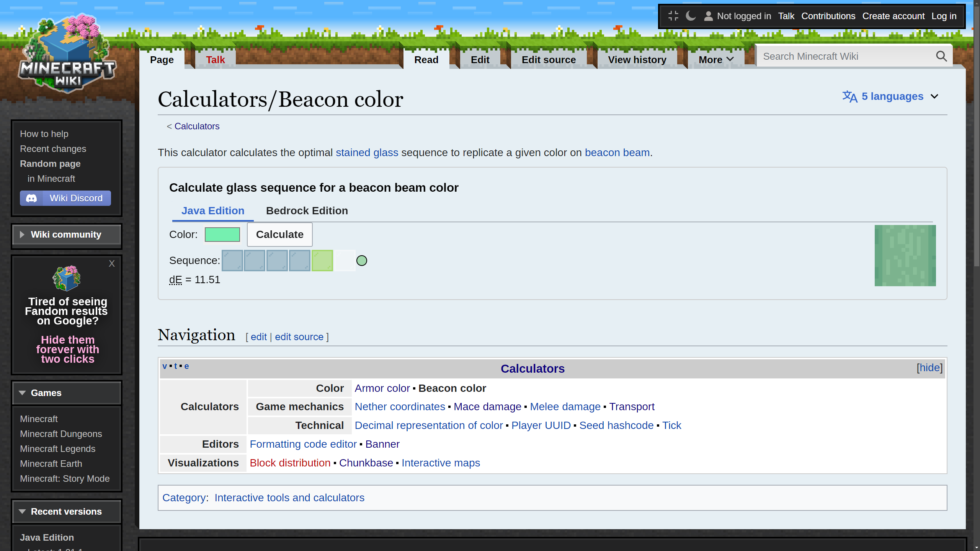Expand the Wiki community section
Image resolution: width=980 pixels, height=551 pixels.
pyautogui.click(x=22, y=235)
